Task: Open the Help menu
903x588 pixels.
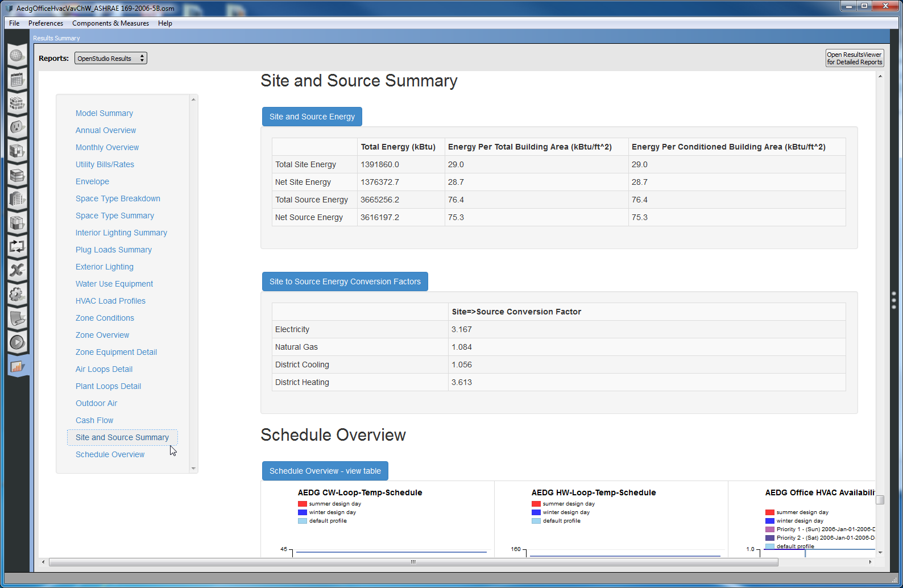Action: pos(165,23)
